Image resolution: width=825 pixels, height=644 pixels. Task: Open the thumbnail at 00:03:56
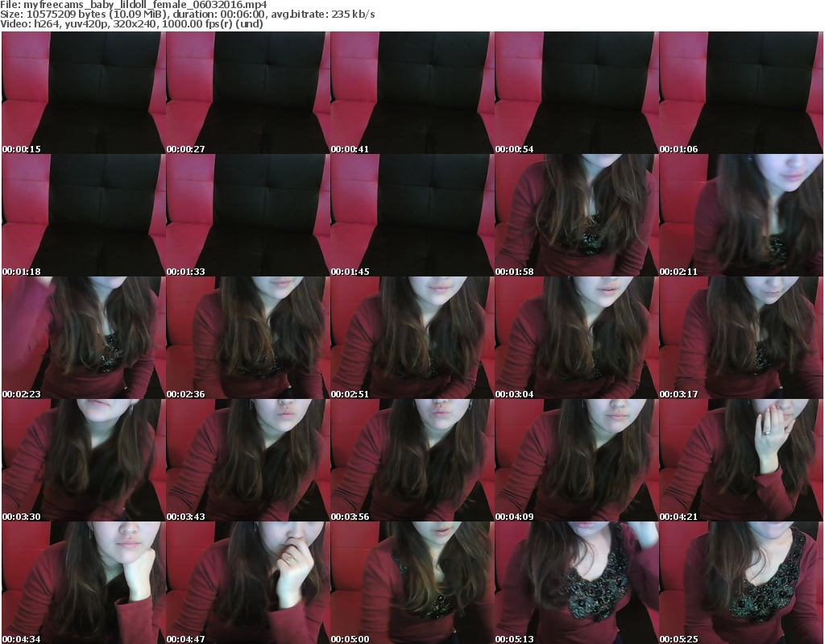click(412, 460)
